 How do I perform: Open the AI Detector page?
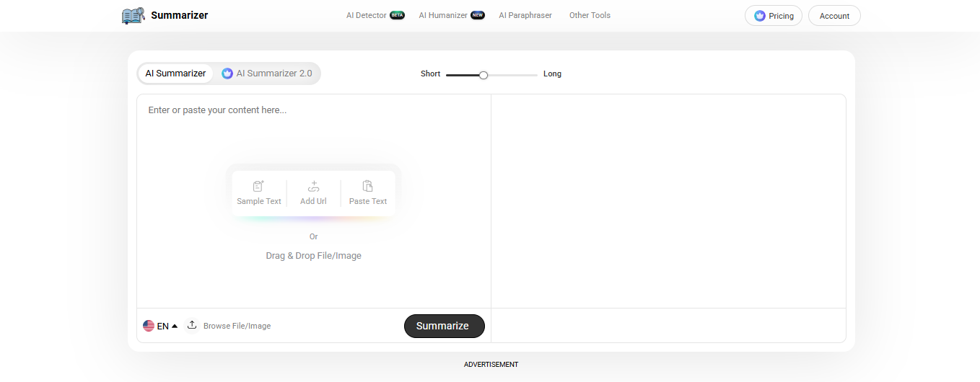367,15
